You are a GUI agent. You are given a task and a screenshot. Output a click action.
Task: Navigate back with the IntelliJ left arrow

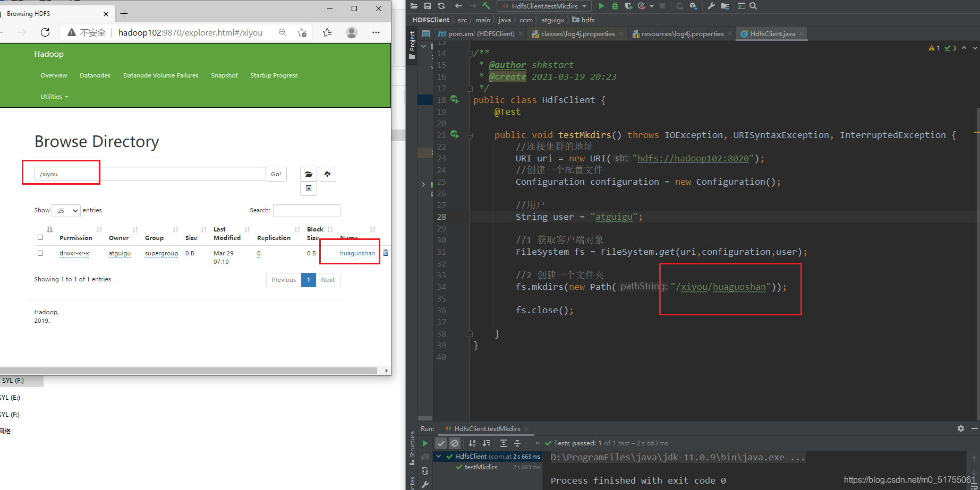click(458, 6)
